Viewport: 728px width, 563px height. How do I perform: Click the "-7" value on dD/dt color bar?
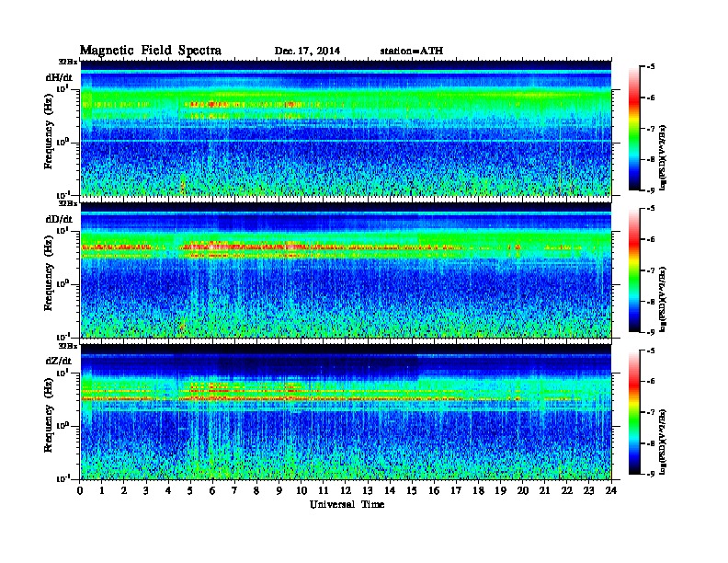[x=651, y=270]
